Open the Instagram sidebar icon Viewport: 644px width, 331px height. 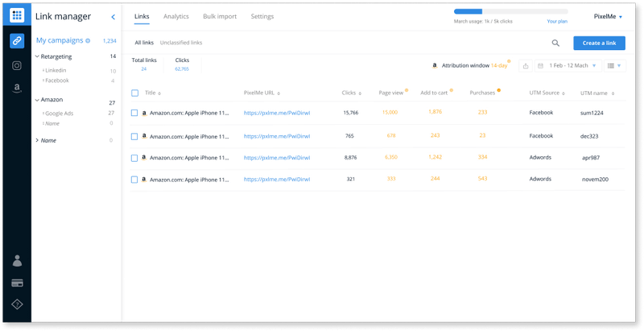coord(17,65)
